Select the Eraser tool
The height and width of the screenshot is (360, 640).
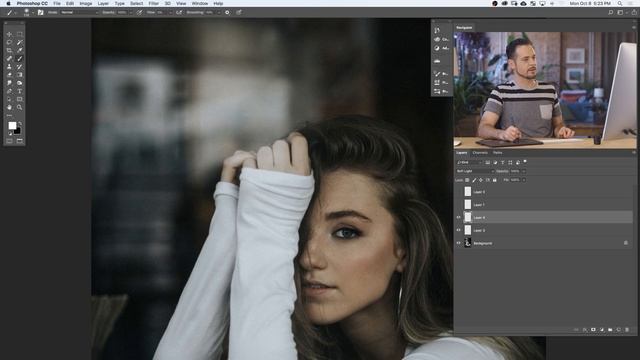(x=9, y=75)
